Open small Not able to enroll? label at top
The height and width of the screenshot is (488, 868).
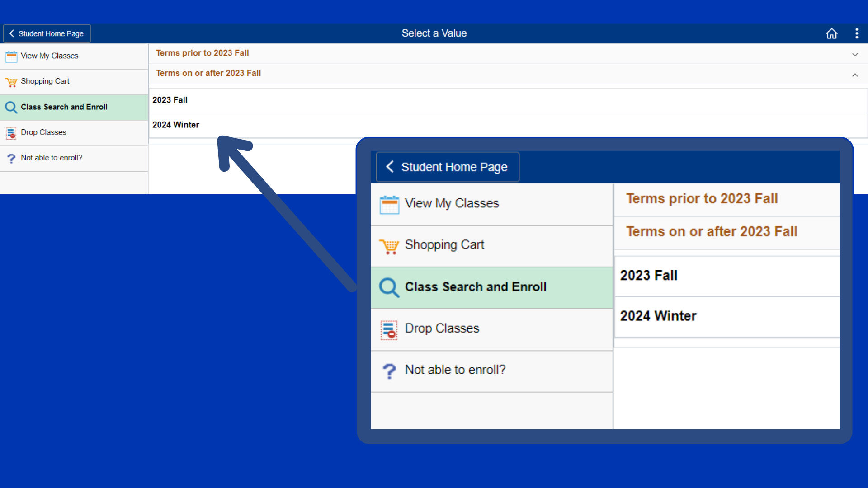pos(52,158)
